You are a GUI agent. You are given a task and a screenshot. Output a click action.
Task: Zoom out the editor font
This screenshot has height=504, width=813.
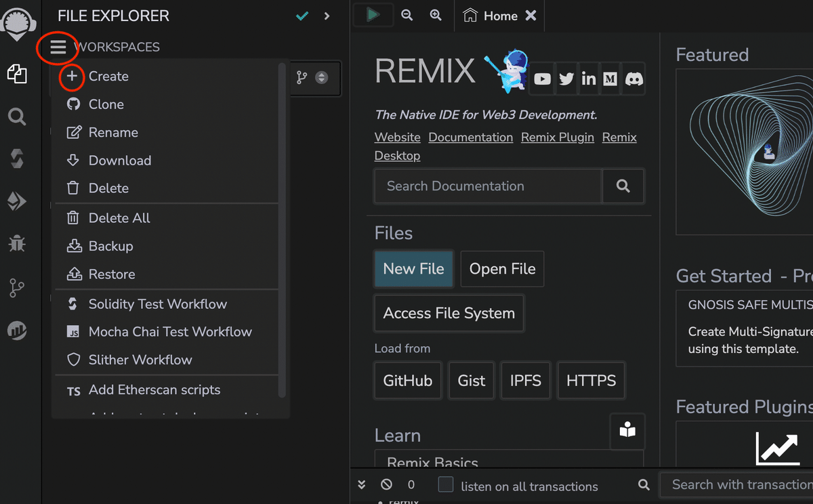click(x=406, y=15)
